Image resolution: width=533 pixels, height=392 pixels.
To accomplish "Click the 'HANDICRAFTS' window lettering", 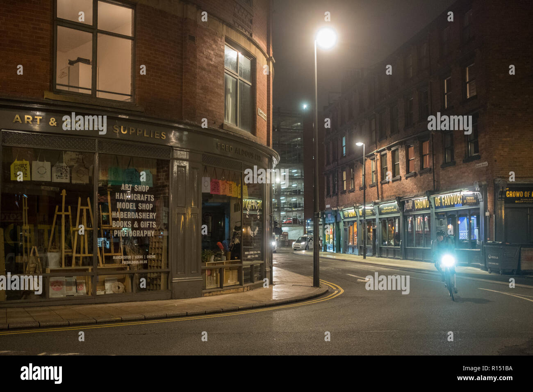I will pos(134,197).
